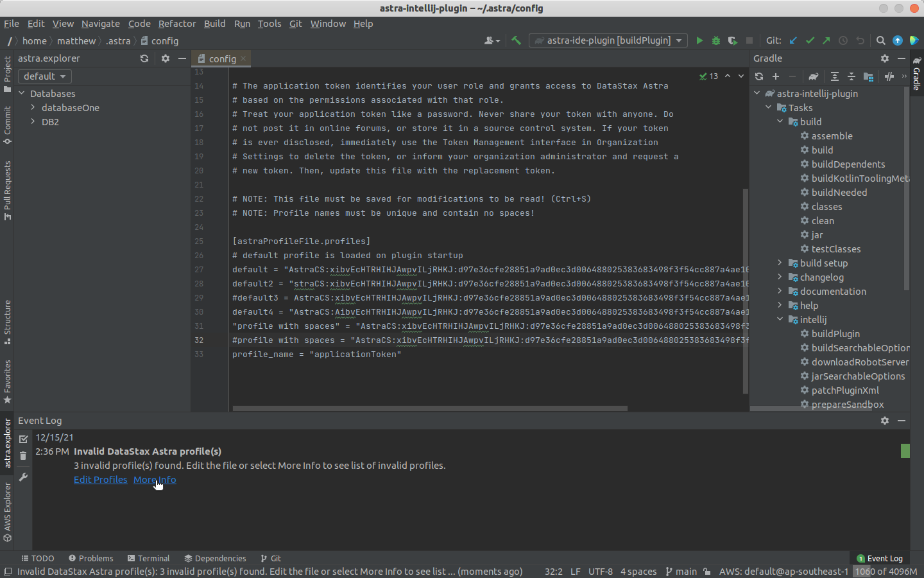Toggle Gradle offline mode icon

[x=889, y=76]
